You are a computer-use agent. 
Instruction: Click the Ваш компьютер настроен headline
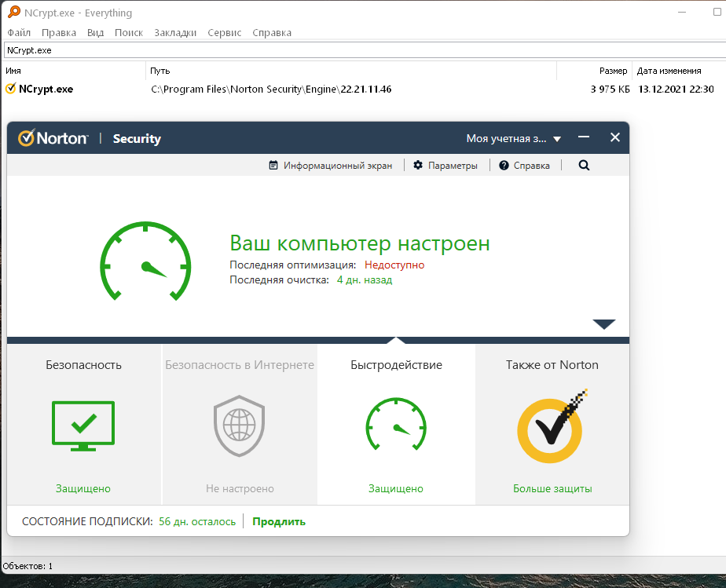pos(360,243)
